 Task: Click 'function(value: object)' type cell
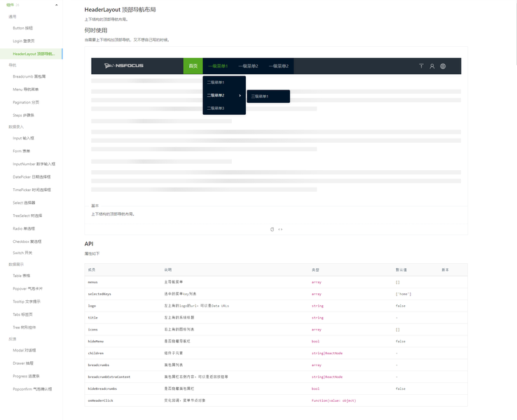pos(350,401)
